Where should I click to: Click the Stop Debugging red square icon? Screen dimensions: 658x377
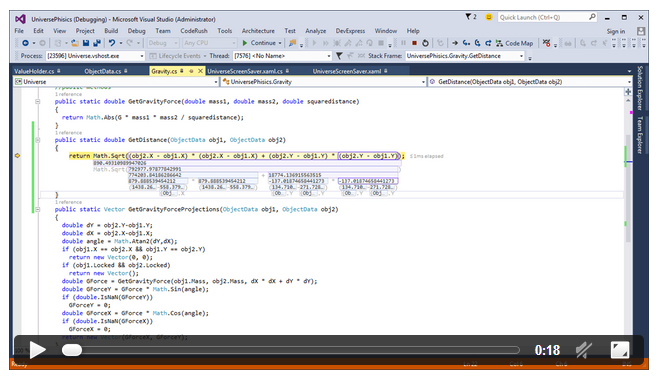click(414, 43)
